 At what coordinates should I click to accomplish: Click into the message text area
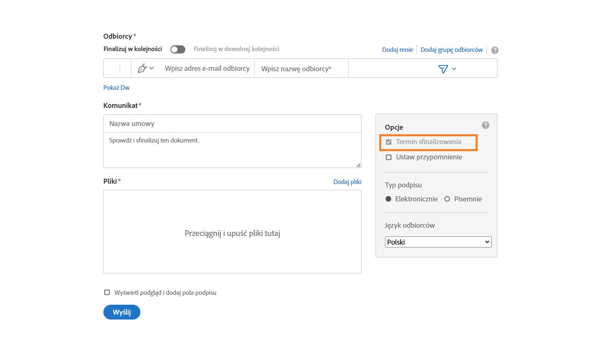(x=232, y=150)
